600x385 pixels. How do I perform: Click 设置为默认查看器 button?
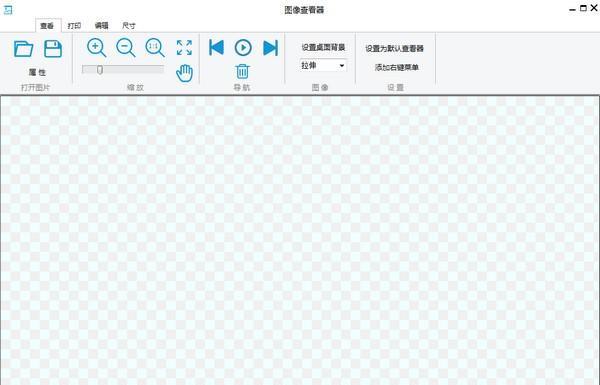(395, 48)
